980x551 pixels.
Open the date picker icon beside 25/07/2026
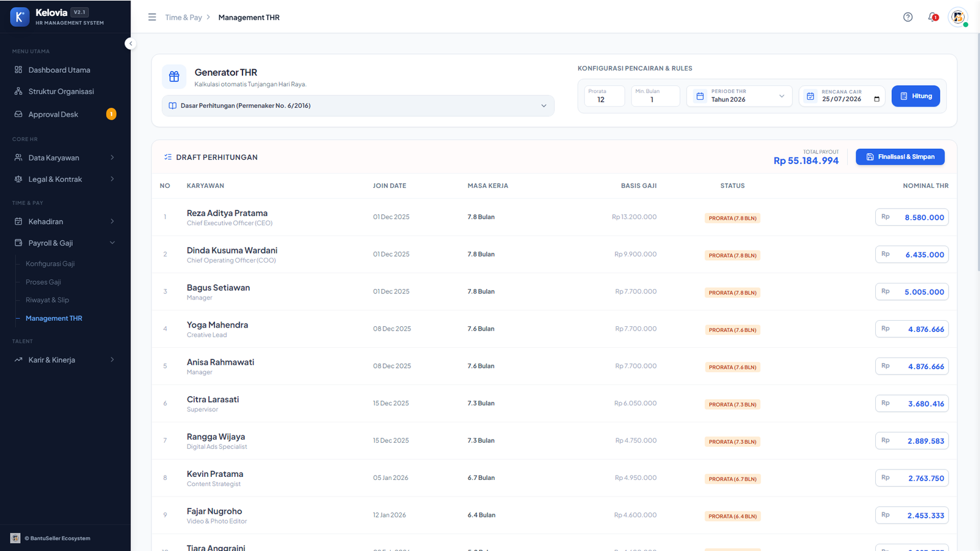coord(876,99)
